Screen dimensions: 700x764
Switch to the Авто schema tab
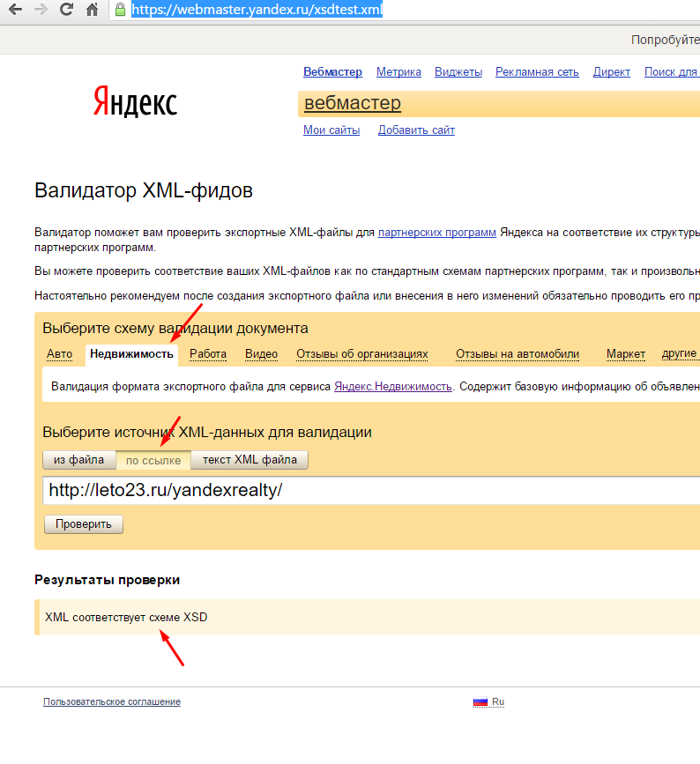point(59,354)
